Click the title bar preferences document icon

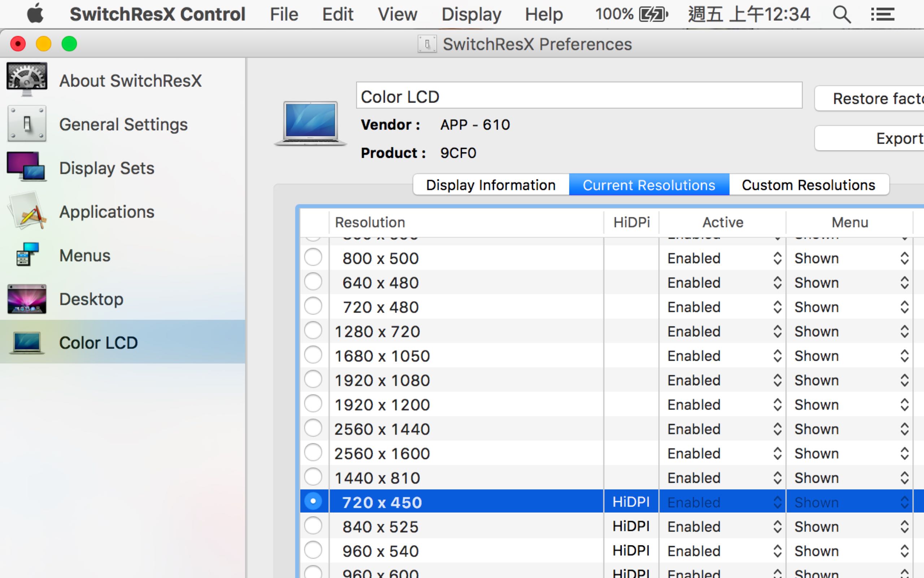coord(427,44)
